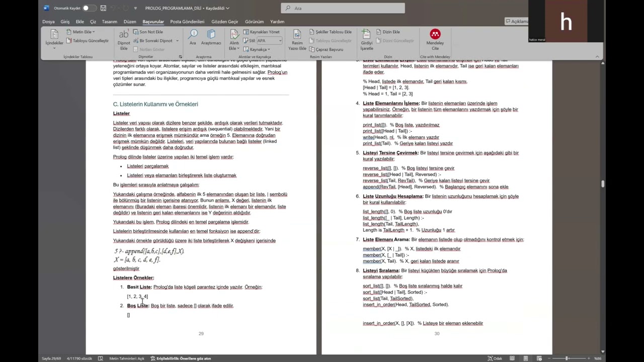The image size is (644, 362).
Task: Click the Save floppy disk icon
Action: [x=103, y=8]
